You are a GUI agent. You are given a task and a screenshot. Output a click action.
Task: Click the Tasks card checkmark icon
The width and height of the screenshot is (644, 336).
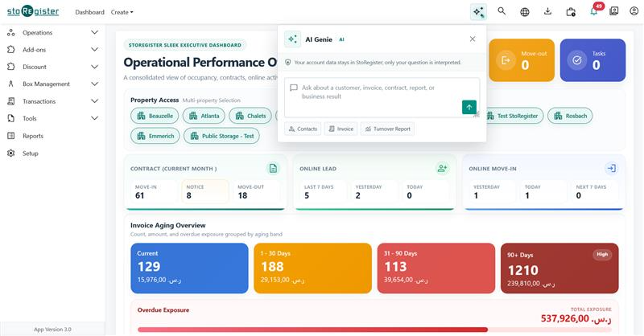[576, 60]
